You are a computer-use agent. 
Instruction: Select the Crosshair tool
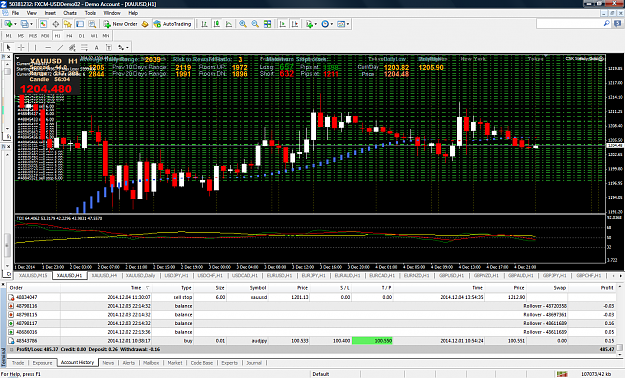click(21, 47)
